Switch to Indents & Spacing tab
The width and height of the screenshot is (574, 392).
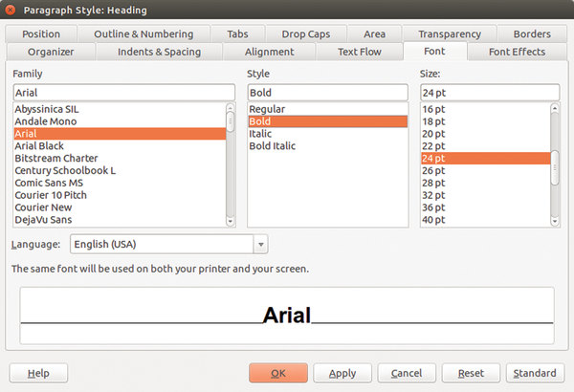pyautogui.click(x=159, y=52)
